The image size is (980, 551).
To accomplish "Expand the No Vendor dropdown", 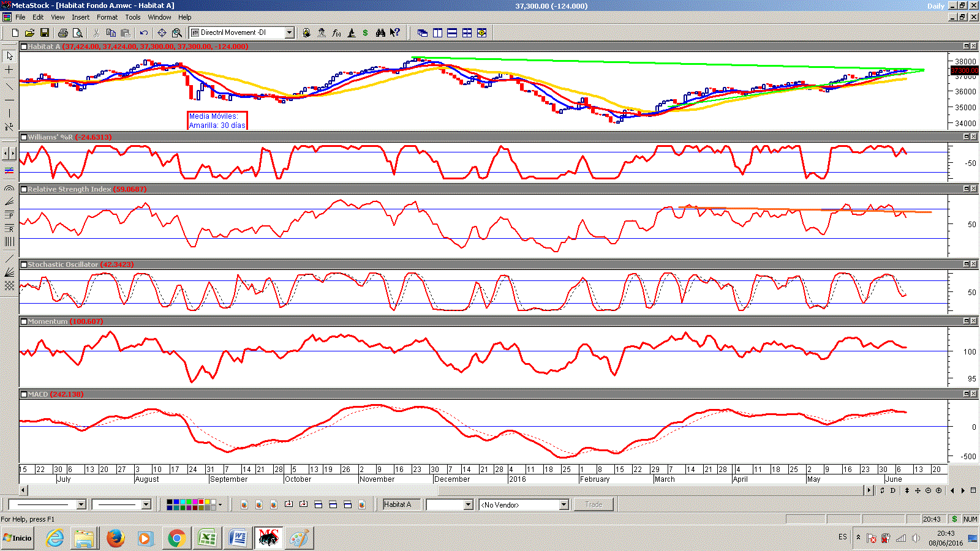I will 563,505.
